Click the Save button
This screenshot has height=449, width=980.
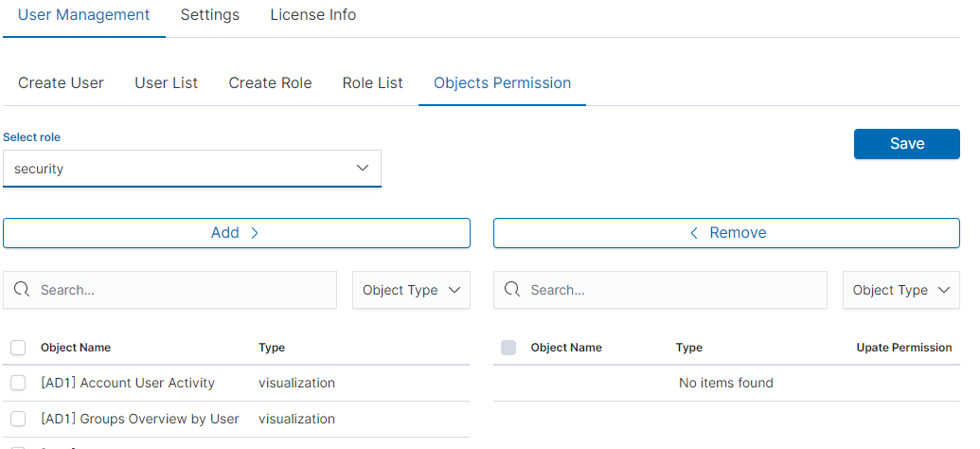pos(907,144)
